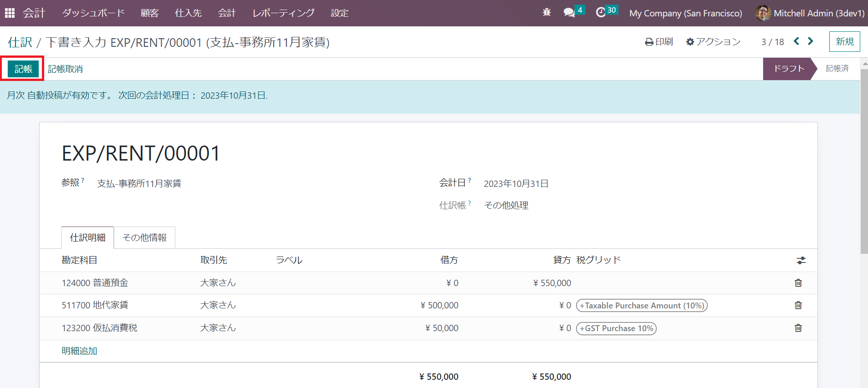Click the 記帳済 status stage

pyautogui.click(x=837, y=69)
